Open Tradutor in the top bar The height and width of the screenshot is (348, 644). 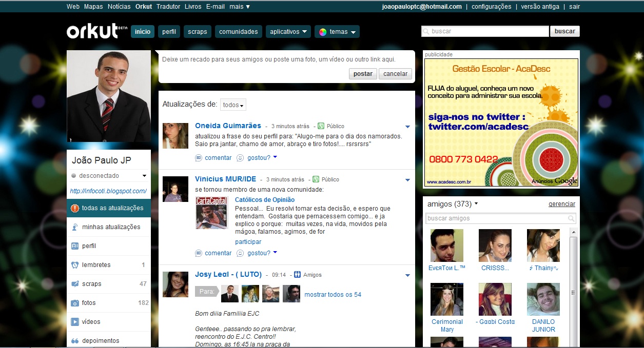pos(168,7)
